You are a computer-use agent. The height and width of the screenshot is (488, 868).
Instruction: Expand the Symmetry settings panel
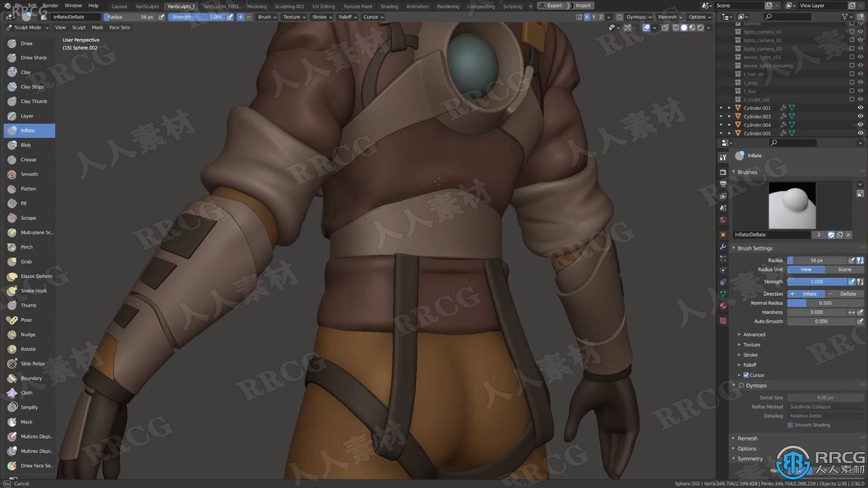pyautogui.click(x=750, y=458)
